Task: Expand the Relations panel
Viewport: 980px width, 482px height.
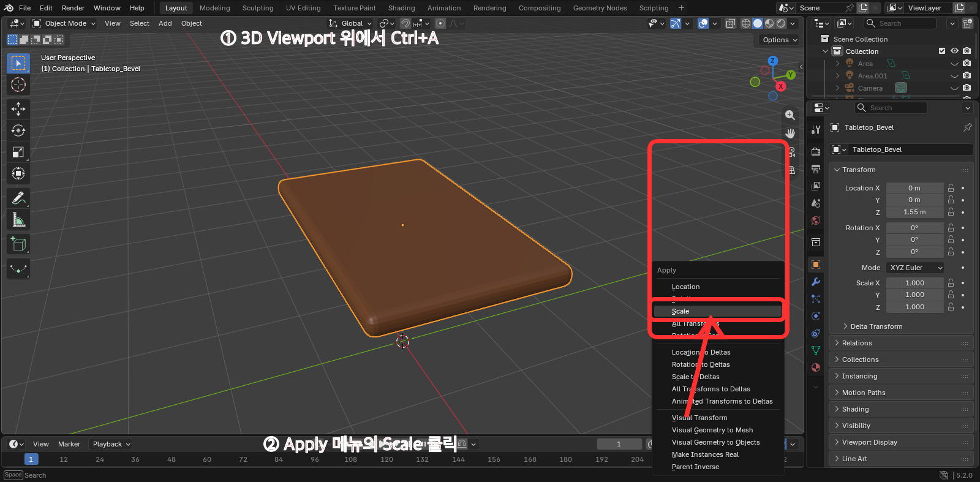Action: [901, 343]
